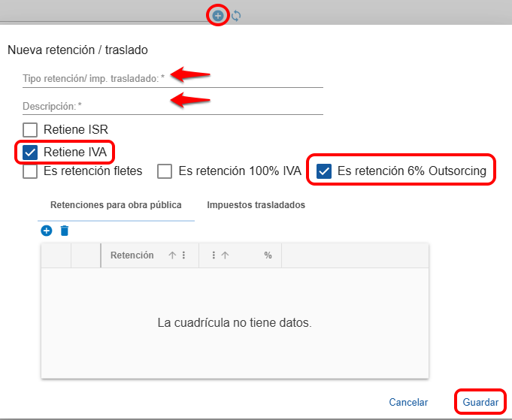Focus the Tipo retención/ imp. trasladado field
Image resolution: width=512 pixels, height=420 pixels.
coord(173,79)
